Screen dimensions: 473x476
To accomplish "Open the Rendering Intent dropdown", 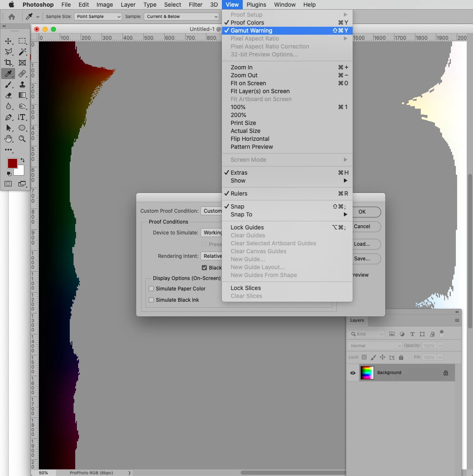I will coord(211,256).
